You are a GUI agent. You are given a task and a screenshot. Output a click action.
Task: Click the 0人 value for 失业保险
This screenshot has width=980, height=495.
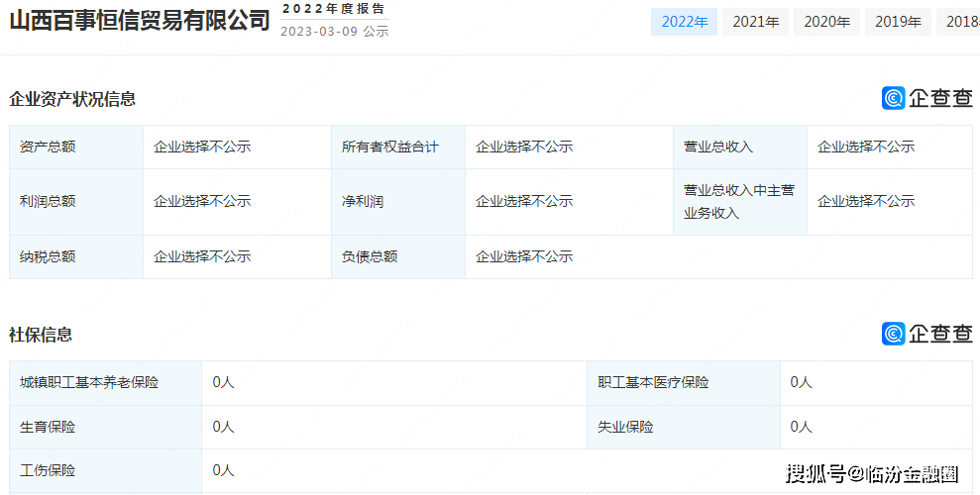(x=801, y=427)
